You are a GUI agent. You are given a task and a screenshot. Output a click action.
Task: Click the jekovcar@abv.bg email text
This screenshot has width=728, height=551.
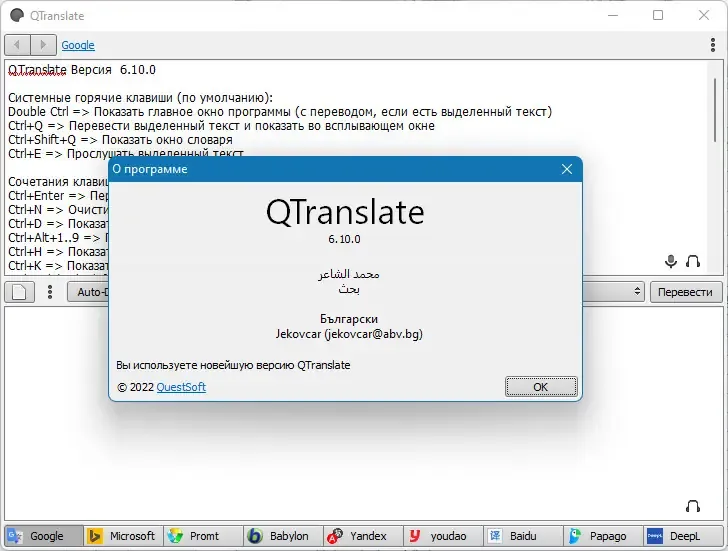click(x=373, y=334)
